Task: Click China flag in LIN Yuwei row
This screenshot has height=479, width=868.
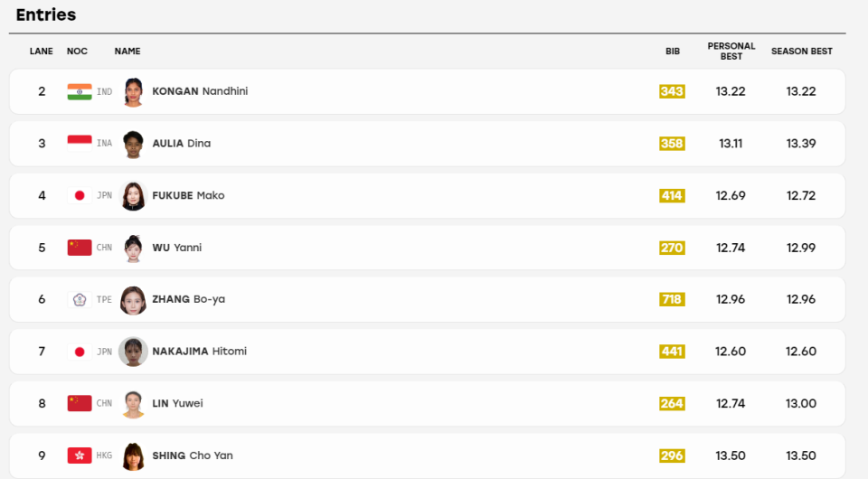Action: click(80, 403)
